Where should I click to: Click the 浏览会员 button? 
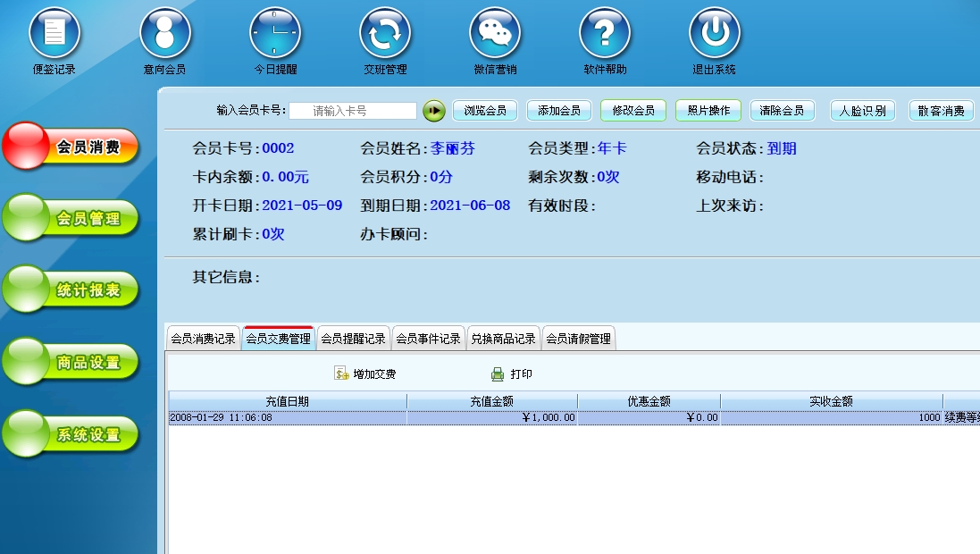point(485,111)
